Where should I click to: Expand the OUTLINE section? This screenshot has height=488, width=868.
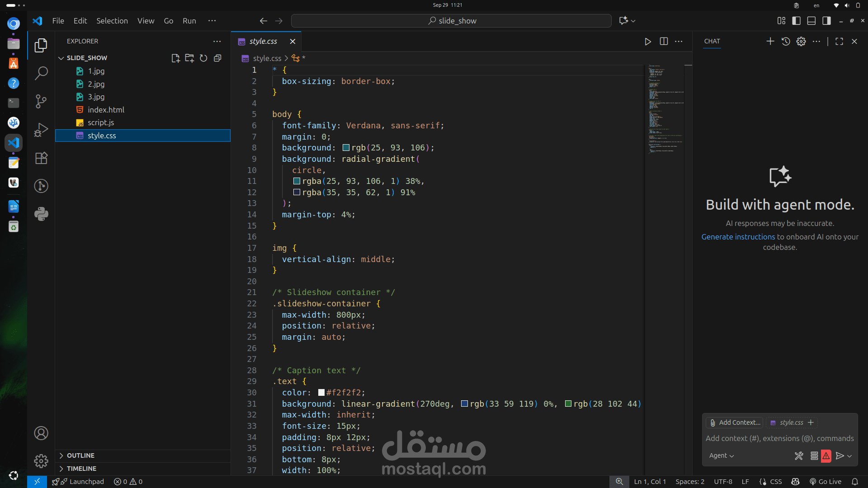pos(80,455)
